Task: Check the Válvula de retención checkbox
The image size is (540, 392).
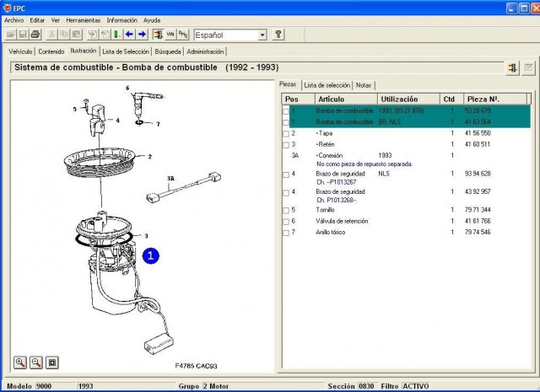Action: [x=286, y=222]
